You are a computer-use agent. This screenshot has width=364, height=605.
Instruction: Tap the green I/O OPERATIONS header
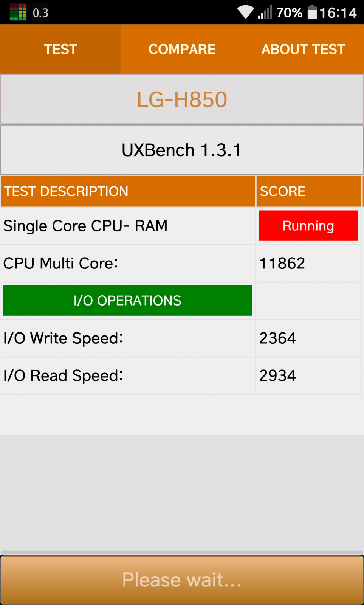(127, 301)
